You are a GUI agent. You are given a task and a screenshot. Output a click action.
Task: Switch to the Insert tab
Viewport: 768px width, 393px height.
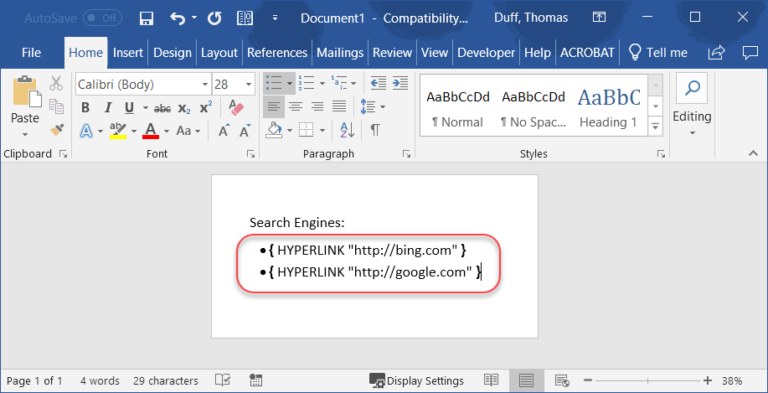pos(128,52)
